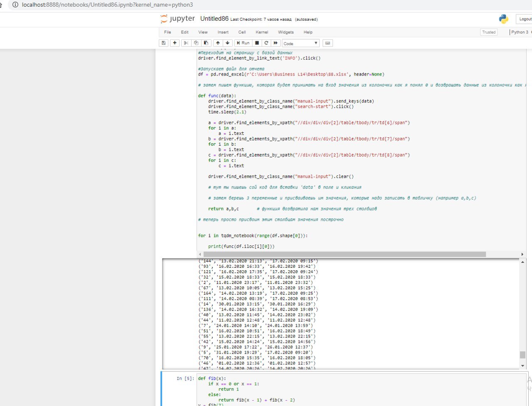This screenshot has height=406, width=532.
Task: Click the Untitled86 notebook title
Action: [214, 19]
